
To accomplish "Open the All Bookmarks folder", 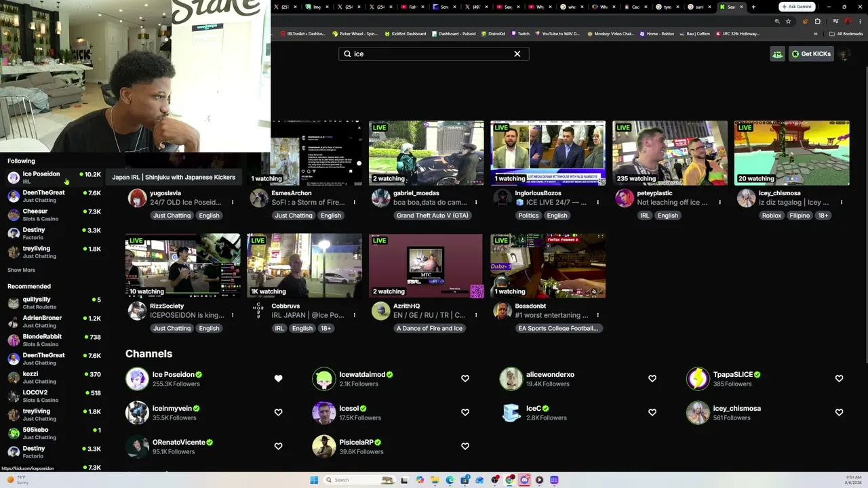I will point(846,33).
